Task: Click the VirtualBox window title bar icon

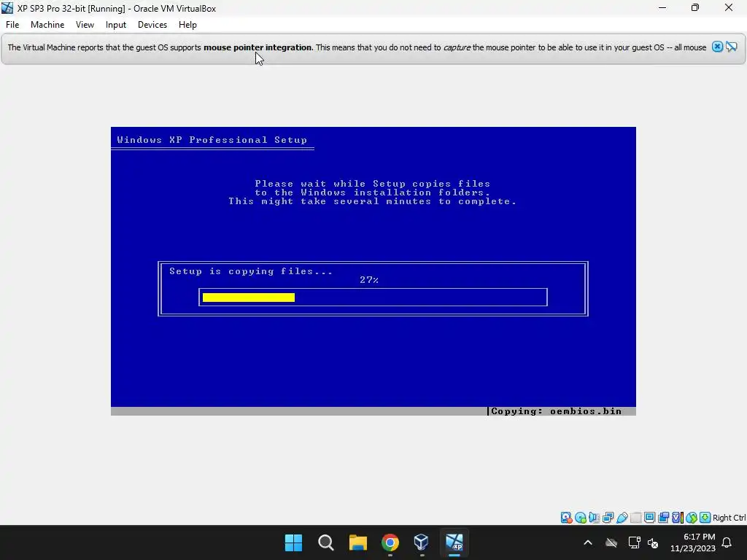Action: [7, 8]
